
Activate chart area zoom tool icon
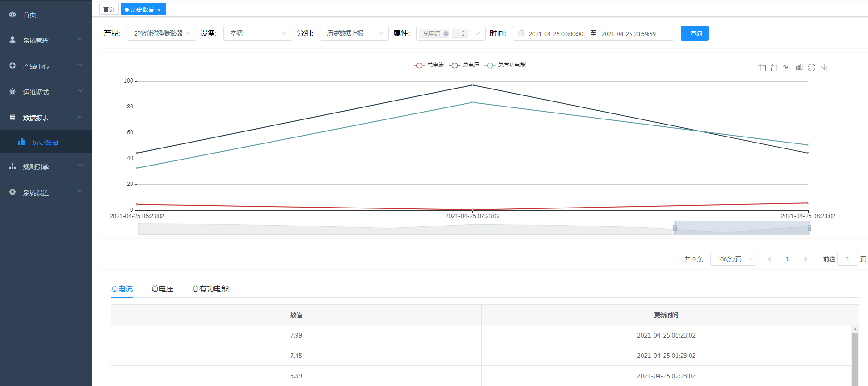pyautogui.click(x=762, y=67)
